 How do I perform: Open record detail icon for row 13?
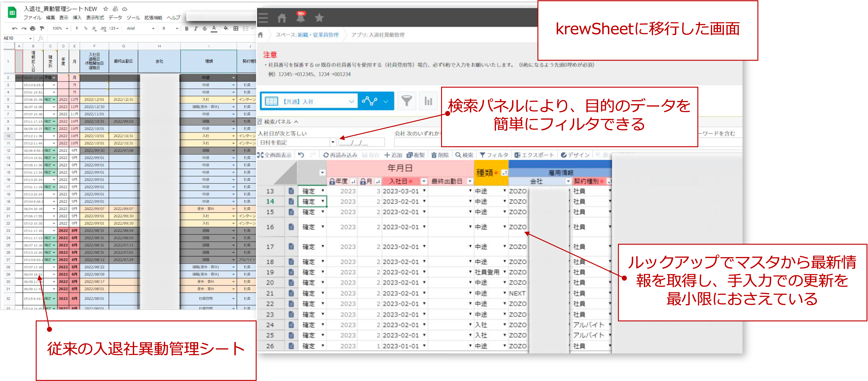click(x=291, y=191)
